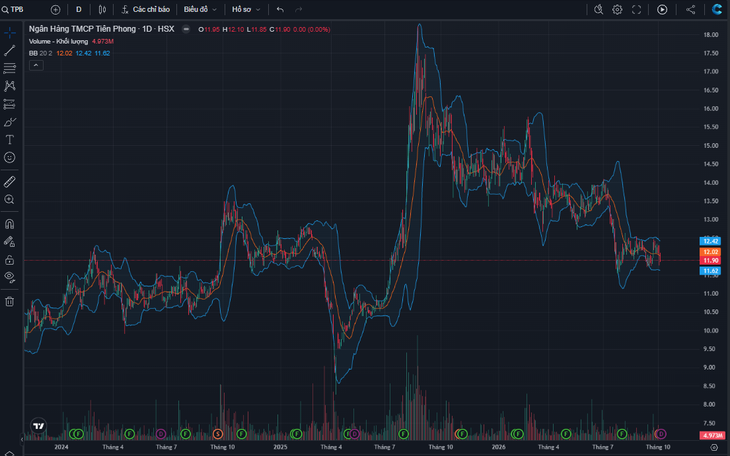Select the zoom in tool
The height and width of the screenshot is (456, 730).
click(9, 199)
